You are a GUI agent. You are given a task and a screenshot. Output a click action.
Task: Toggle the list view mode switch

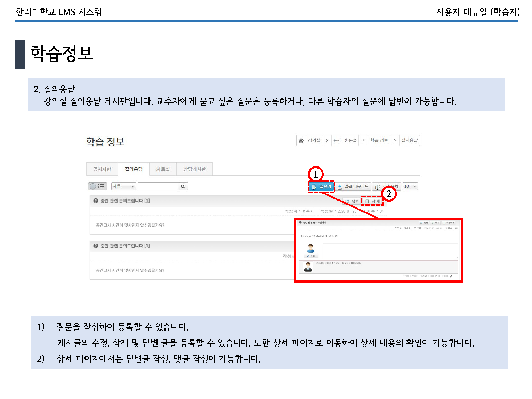pos(97,186)
